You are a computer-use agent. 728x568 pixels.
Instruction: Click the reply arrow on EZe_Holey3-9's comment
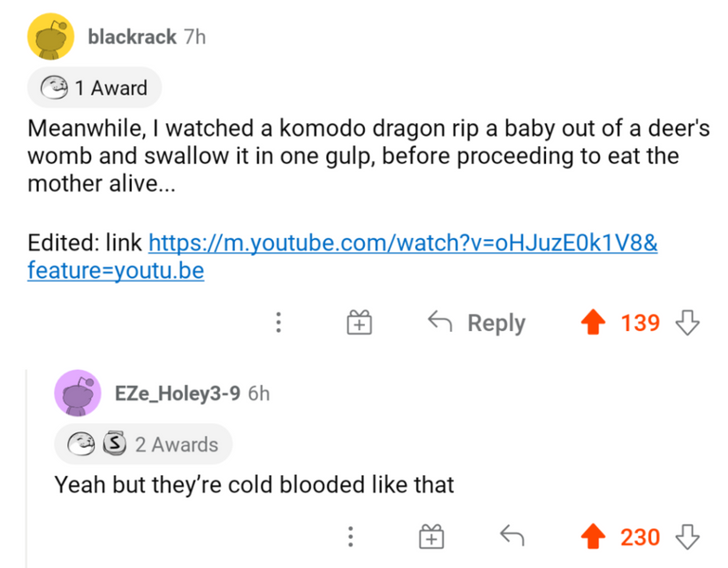tap(512, 538)
